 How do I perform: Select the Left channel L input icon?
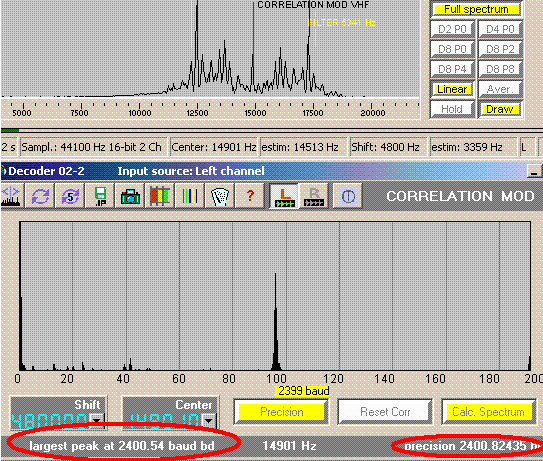pyautogui.click(x=284, y=196)
